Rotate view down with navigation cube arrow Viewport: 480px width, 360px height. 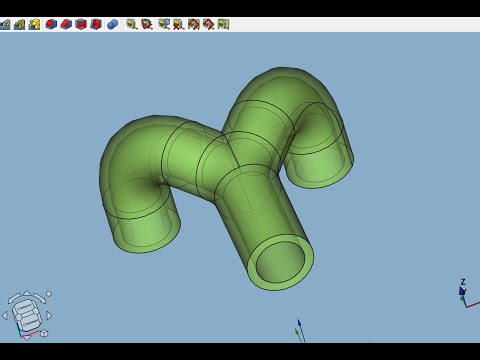point(27,338)
